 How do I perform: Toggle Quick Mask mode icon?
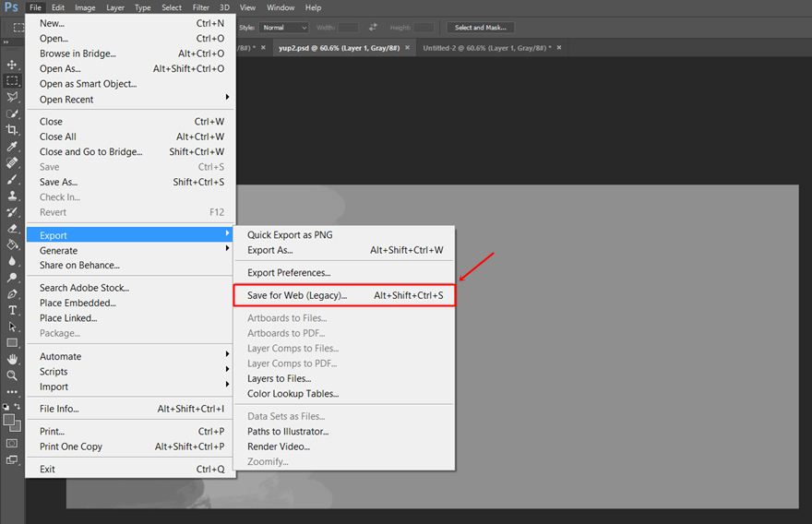tap(12, 443)
